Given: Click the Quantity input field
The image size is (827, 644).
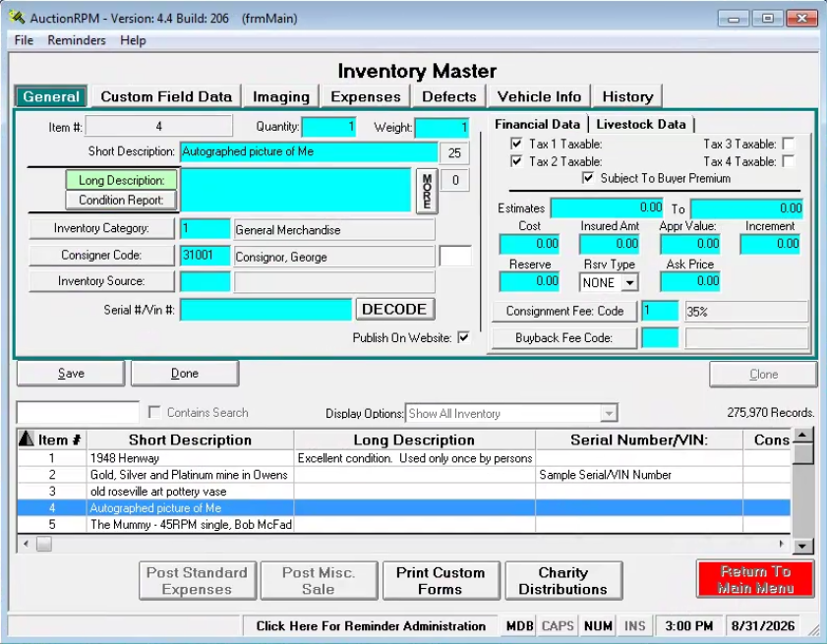Looking at the screenshot, I should click(x=328, y=127).
